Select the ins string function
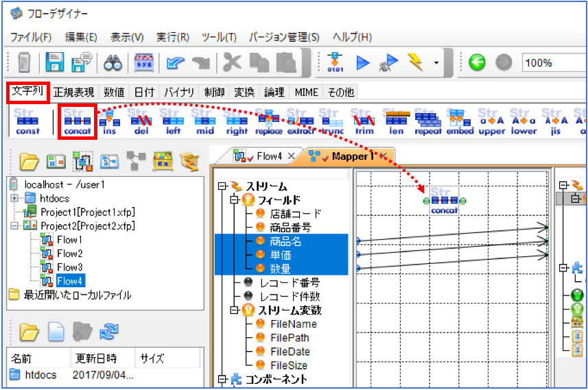 [110, 122]
